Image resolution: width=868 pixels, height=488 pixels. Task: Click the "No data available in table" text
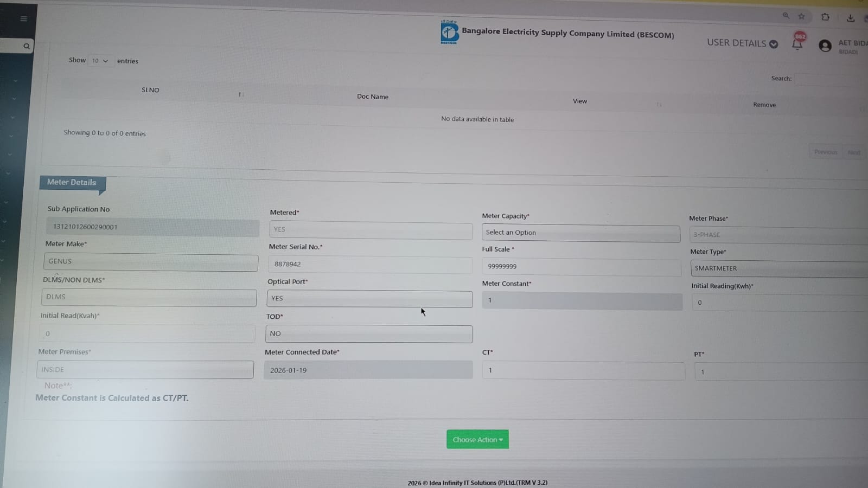477,119
